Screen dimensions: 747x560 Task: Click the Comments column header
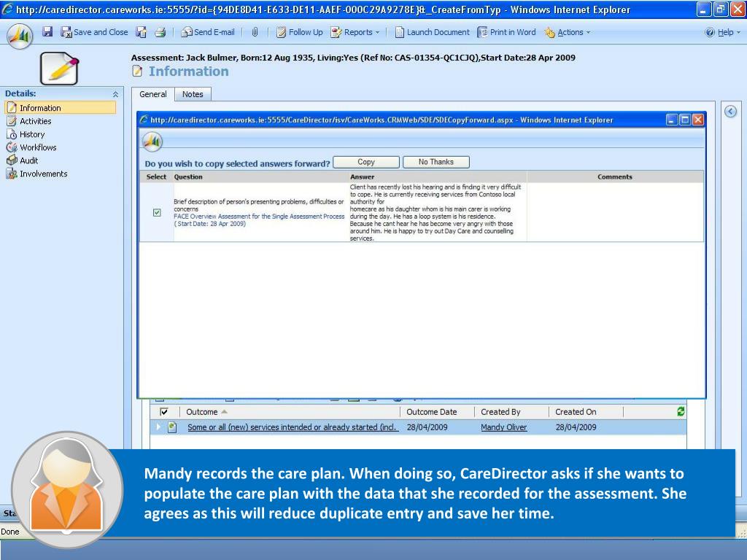click(x=614, y=176)
